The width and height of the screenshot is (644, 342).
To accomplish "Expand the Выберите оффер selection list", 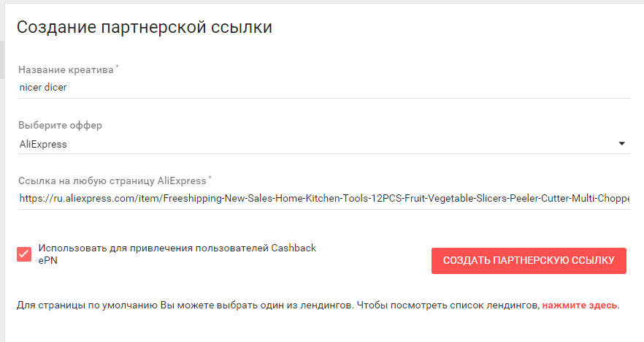I will tap(324, 144).
